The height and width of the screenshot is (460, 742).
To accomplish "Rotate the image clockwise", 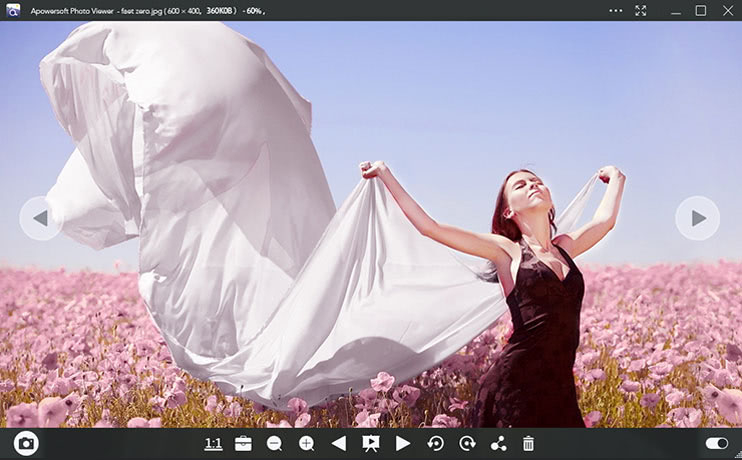I will (x=467, y=443).
